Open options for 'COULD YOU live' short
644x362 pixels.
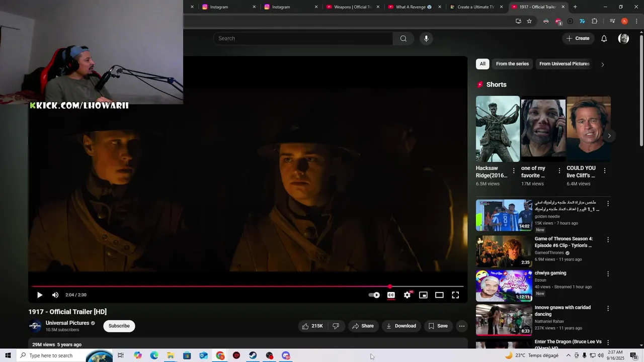[604, 171]
